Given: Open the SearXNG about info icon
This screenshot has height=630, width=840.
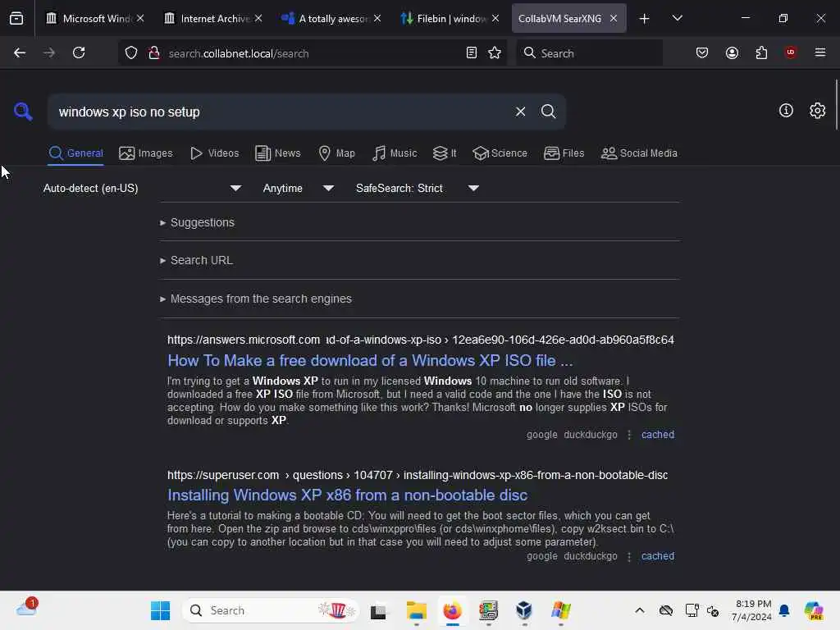Looking at the screenshot, I should pyautogui.click(x=786, y=111).
